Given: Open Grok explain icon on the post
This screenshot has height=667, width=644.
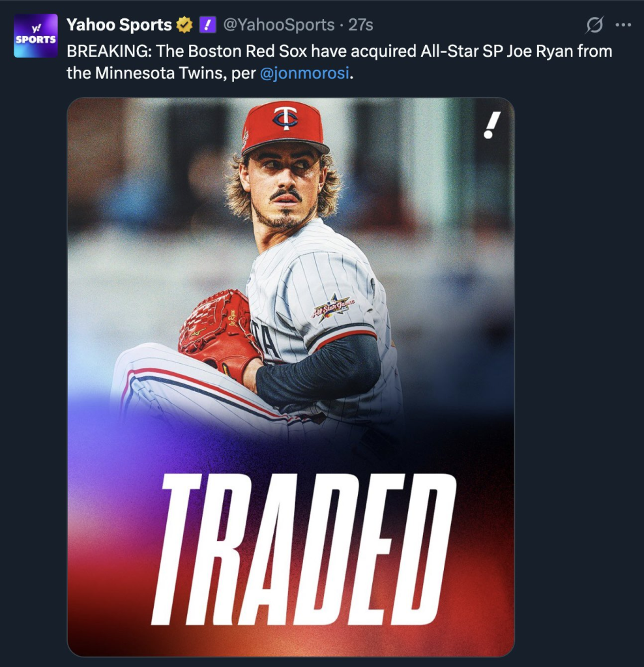Looking at the screenshot, I should click(x=594, y=25).
